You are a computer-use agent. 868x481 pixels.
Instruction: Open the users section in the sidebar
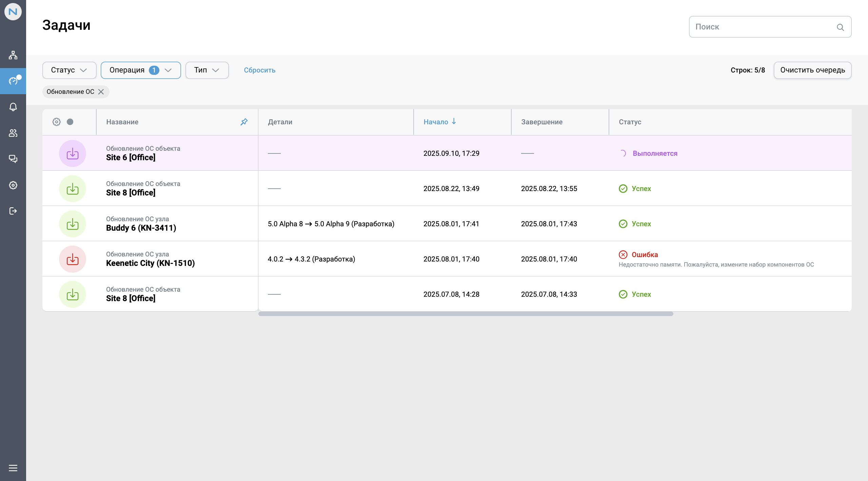pos(13,133)
